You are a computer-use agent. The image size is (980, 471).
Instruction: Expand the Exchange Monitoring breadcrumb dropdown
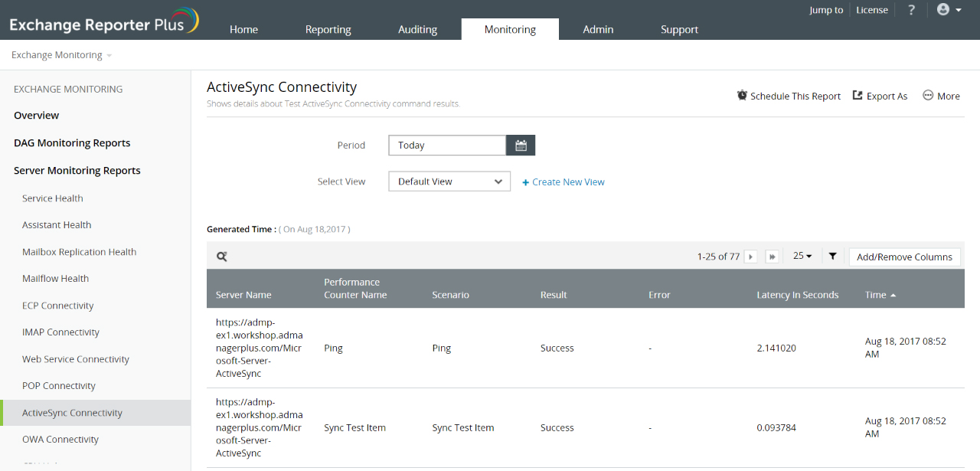[x=62, y=55]
